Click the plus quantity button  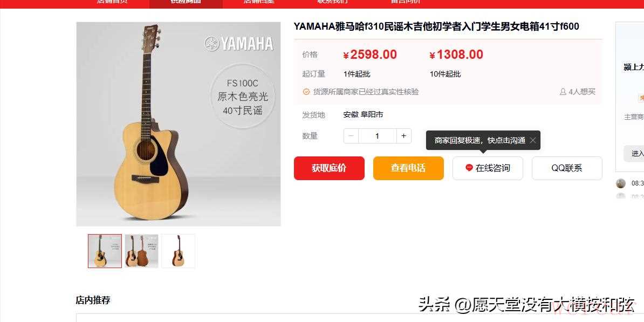404,136
